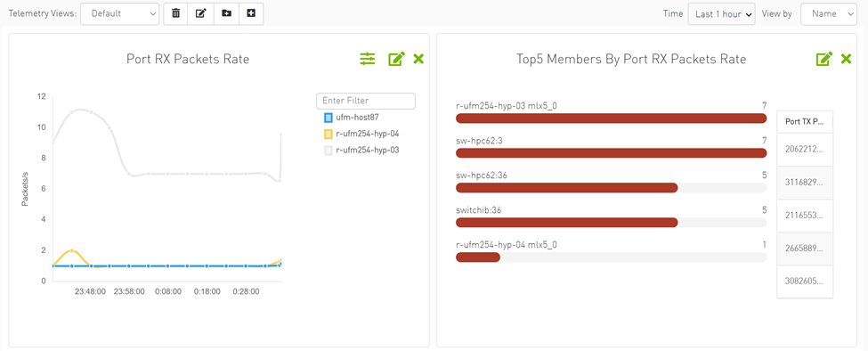
Task: Open the Time Last 1 hour dropdown
Action: click(x=721, y=14)
